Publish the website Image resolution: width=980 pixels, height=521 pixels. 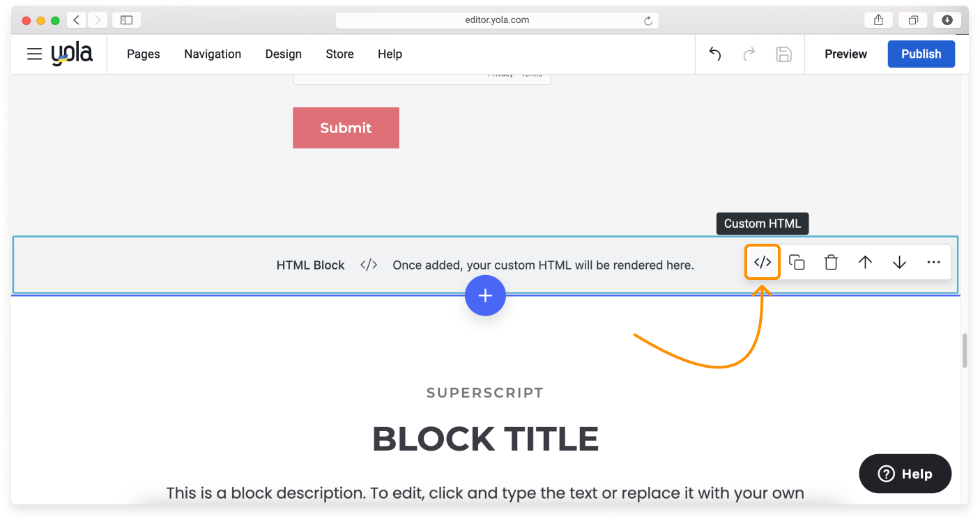pyautogui.click(x=921, y=54)
